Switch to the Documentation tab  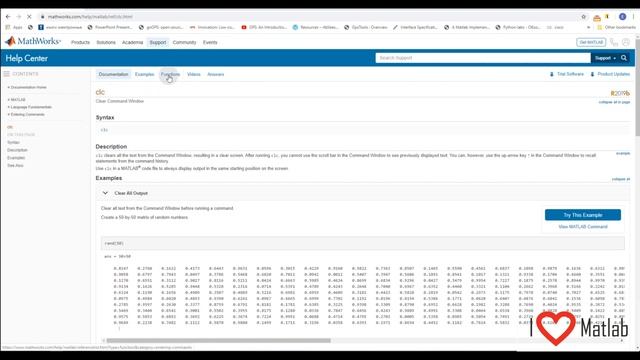click(x=113, y=74)
